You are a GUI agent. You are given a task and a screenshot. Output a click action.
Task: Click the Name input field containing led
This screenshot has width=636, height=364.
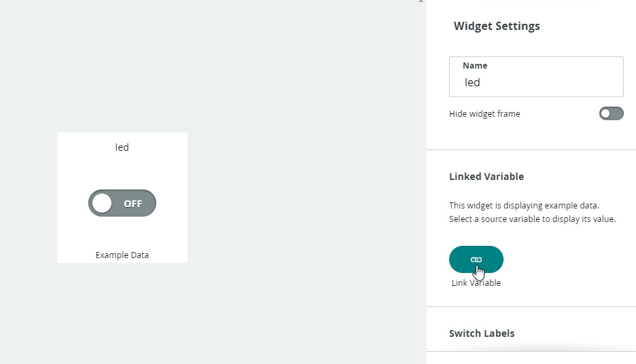(536, 77)
